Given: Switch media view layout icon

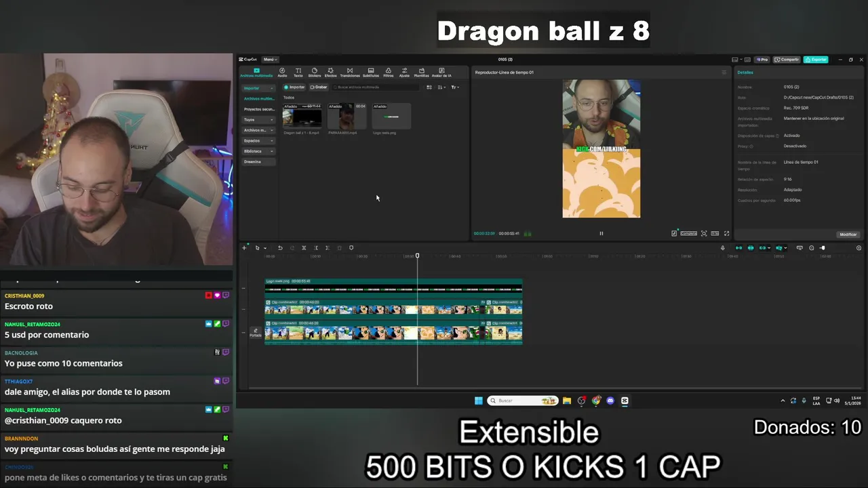Looking at the screenshot, I should pos(429,87).
